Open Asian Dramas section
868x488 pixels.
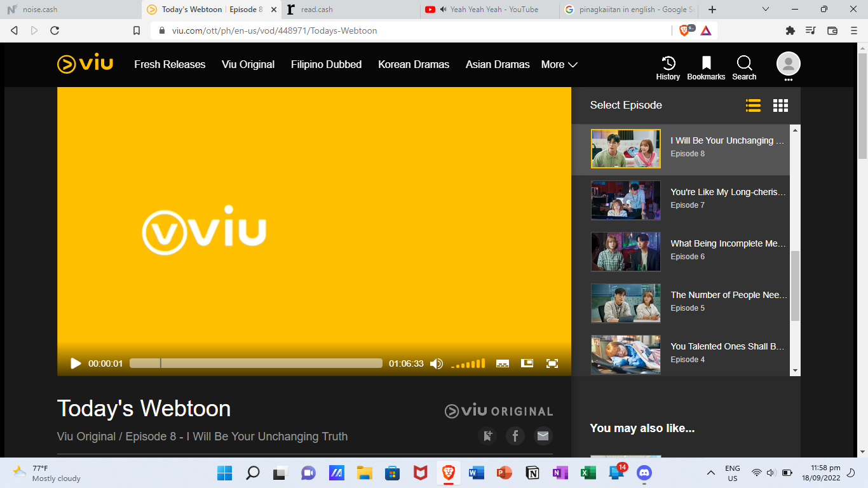pyautogui.click(x=498, y=64)
